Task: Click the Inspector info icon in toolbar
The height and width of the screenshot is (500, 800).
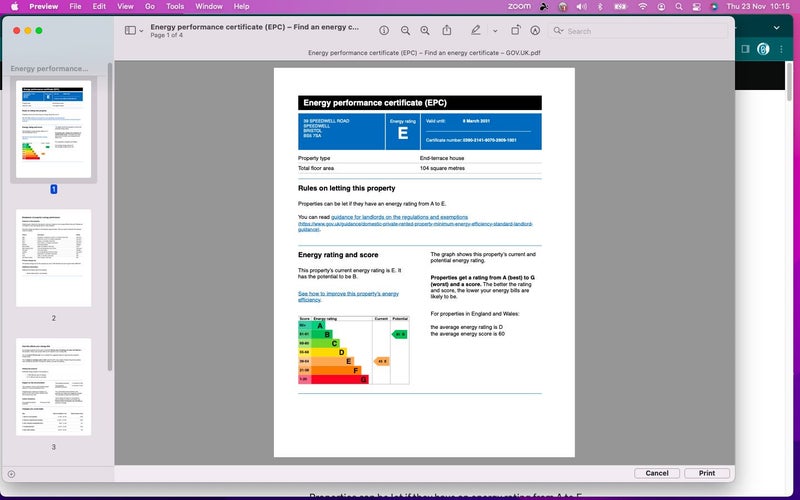Action: (385, 31)
